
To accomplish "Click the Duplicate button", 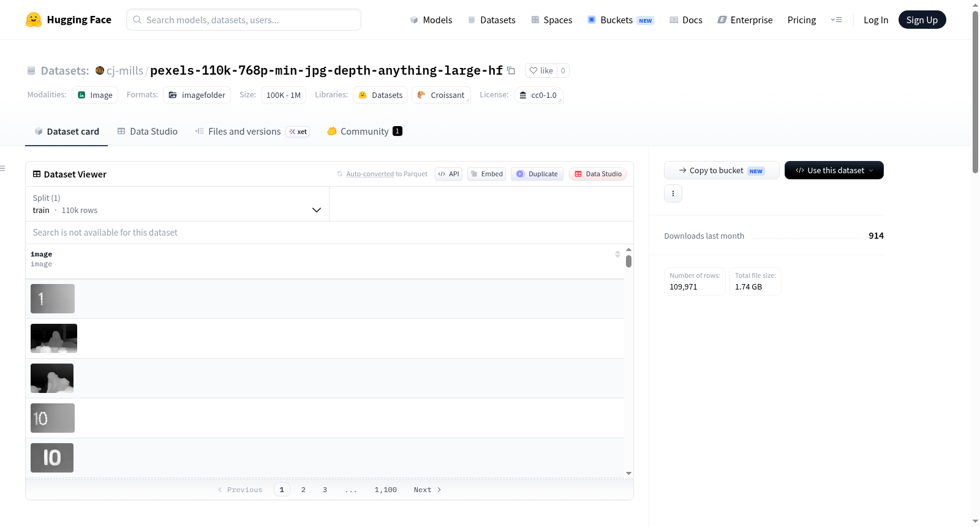I will pos(537,174).
